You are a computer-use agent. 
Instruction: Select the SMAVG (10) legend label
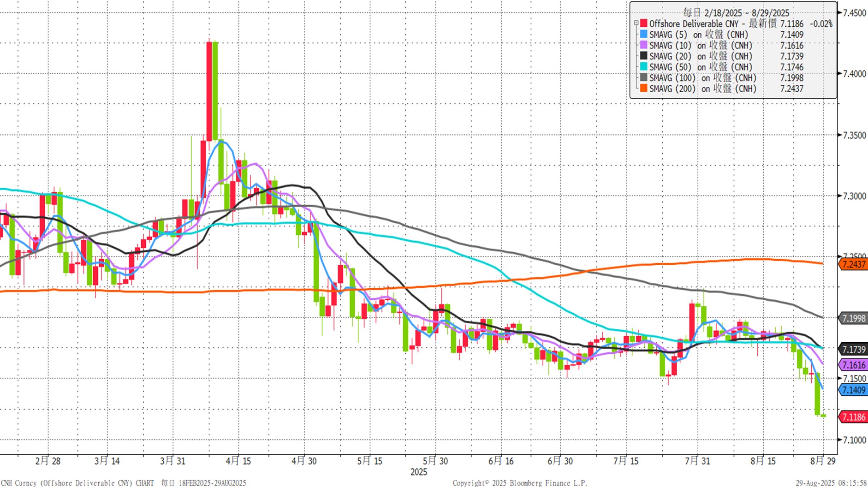pos(701,45)
